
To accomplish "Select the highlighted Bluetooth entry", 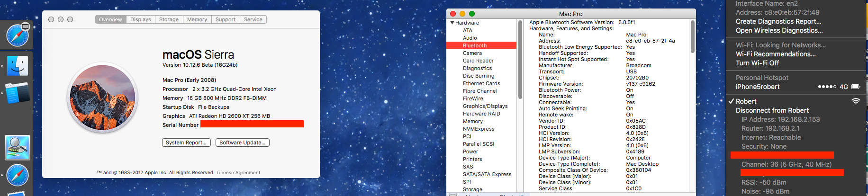I will point(481,45).
